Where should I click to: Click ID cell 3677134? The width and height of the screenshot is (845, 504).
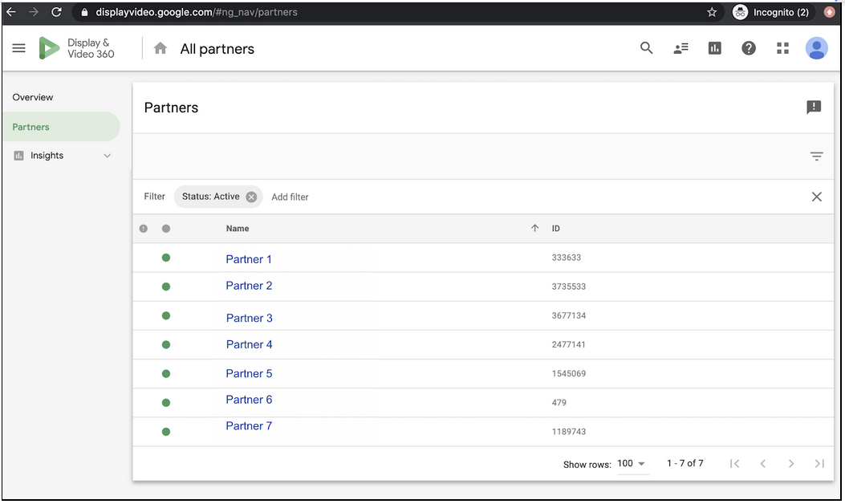(568, 316)
